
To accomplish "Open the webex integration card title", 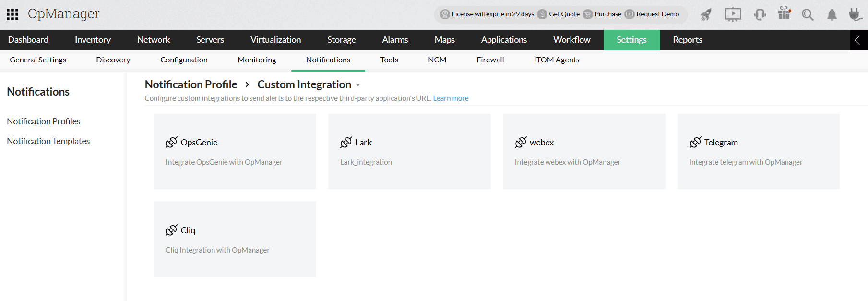I will click(x=542, y=143).
